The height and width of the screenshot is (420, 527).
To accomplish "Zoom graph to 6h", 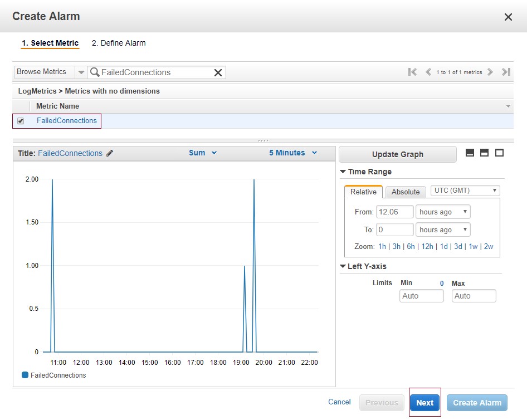I will click(x=411, y=246).
